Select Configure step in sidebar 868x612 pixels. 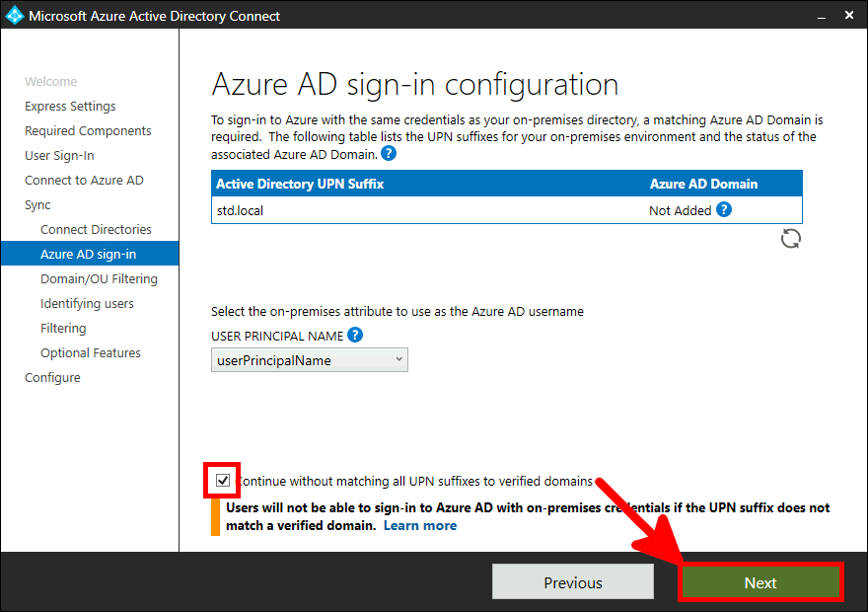pos(52,378)
